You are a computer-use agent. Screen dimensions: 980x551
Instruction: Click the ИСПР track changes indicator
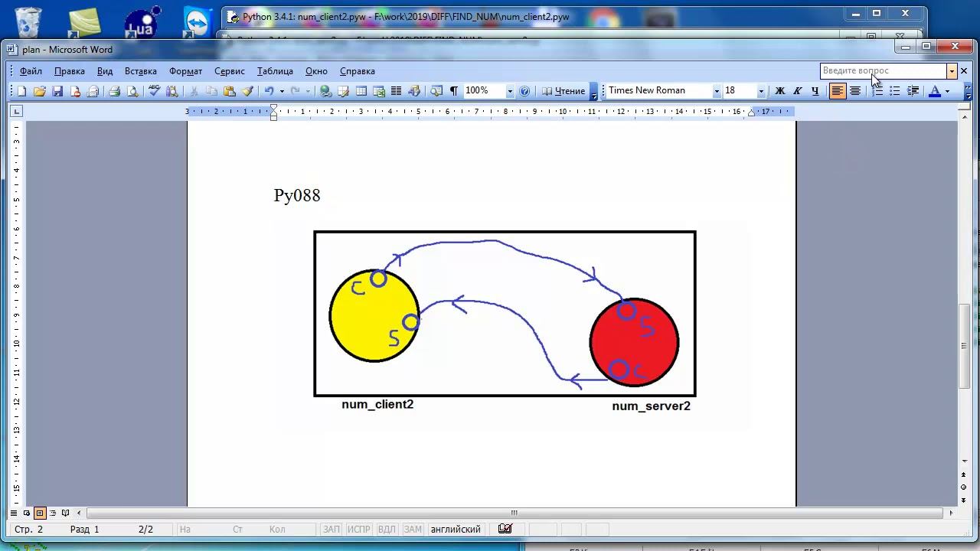[x=358, y=529]
